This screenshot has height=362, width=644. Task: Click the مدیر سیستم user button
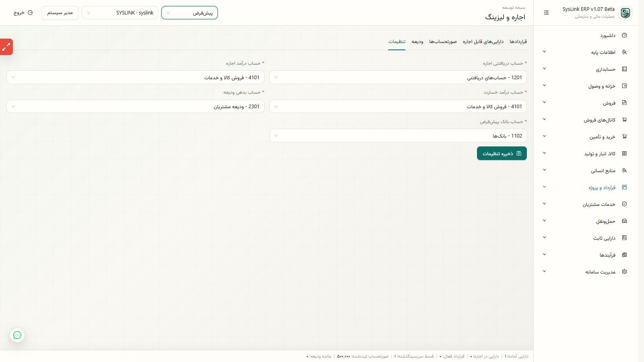tap(60, 13)
